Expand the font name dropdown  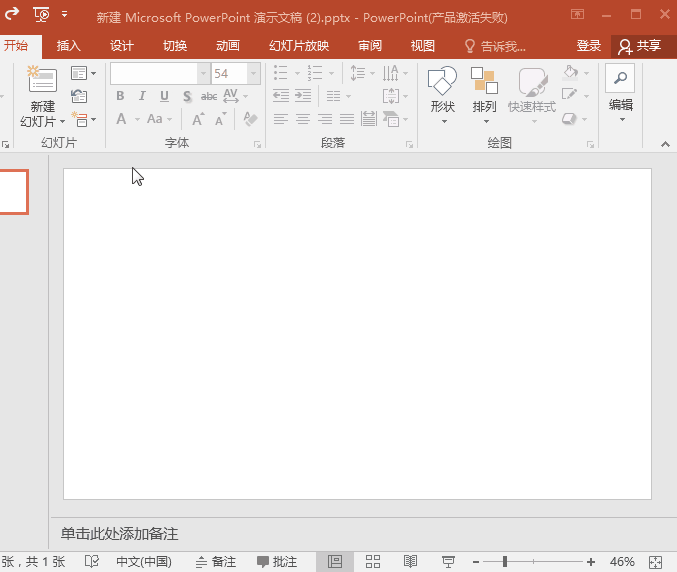pyautogui.click(x=203, y=74)
